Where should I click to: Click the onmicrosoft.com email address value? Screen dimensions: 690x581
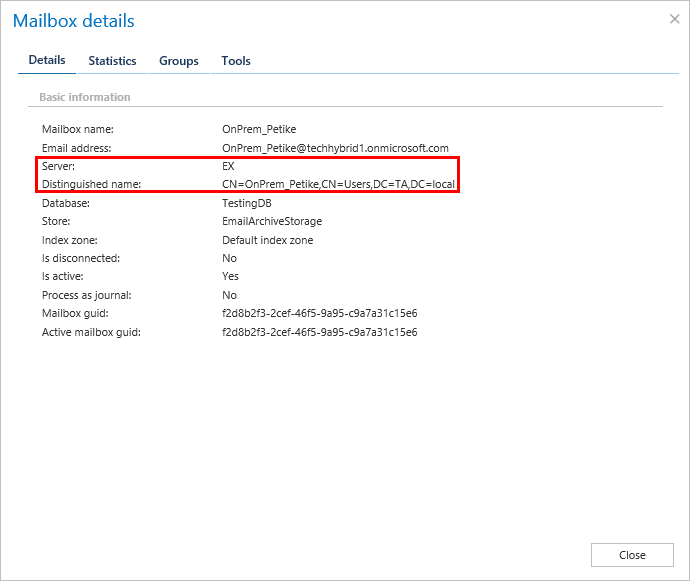point(335,148)
